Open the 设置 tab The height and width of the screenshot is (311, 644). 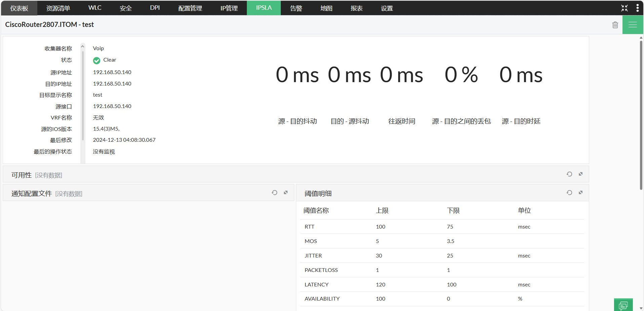pyautogui.click(x=387, y=8)
